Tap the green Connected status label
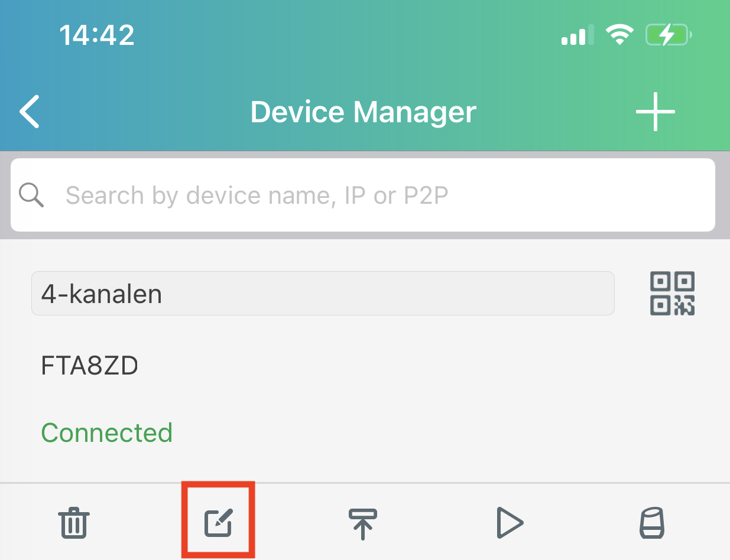 (x=107, y=433)
